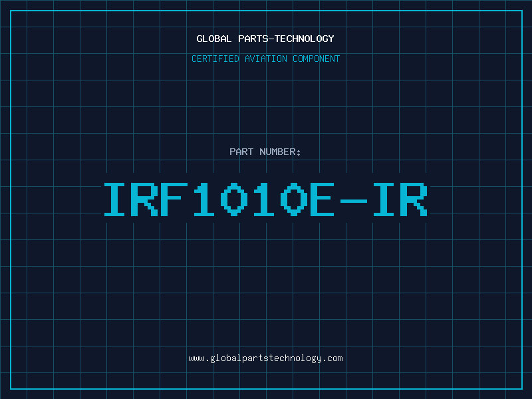Click the word COMPONENT in the subtitle

click(315, 59)
